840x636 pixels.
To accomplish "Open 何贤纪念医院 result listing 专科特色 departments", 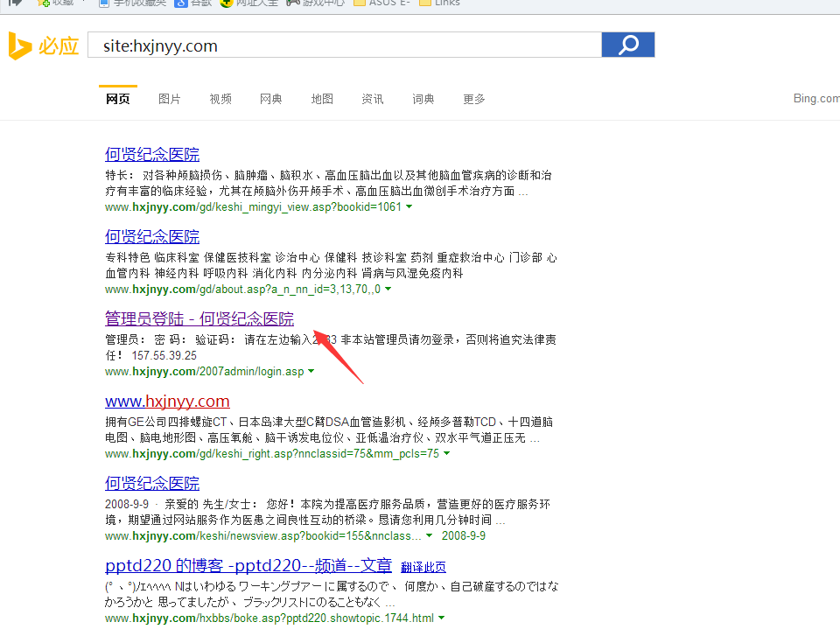I will [x=152, y=236].
